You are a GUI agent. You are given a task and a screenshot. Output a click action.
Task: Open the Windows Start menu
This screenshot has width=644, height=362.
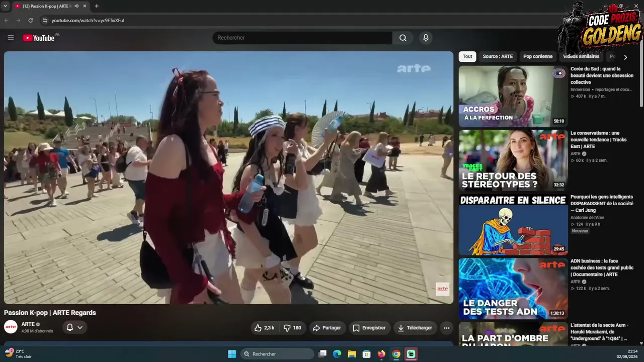[232, 354]
